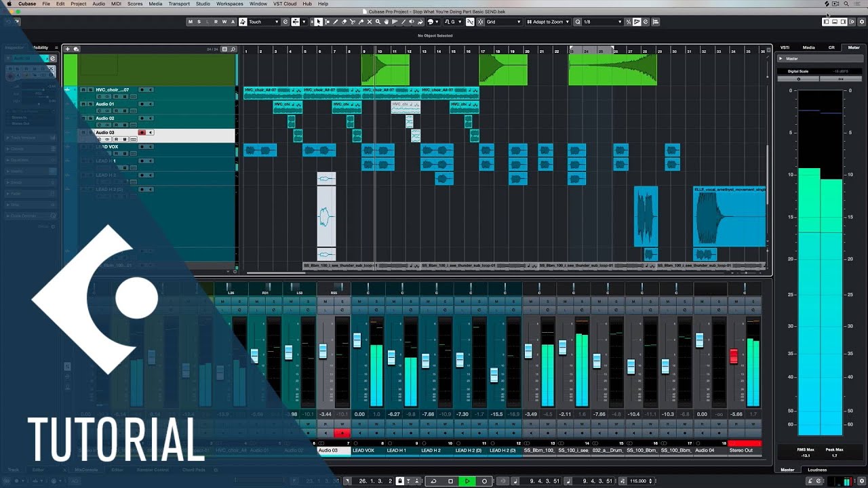Open the 1/8 quantize preset dropdown
The height and width of the screenshot is (488, 868).
tap(602, 22)
